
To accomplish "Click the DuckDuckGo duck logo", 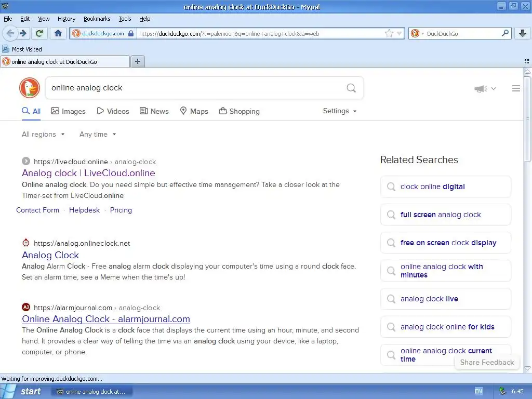I will click(30, 88).
